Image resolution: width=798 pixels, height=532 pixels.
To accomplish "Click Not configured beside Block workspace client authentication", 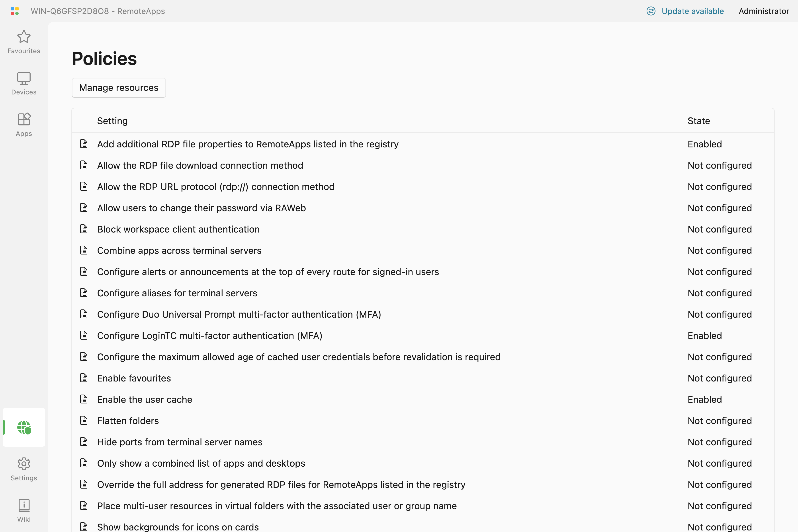I will point(720,229).
